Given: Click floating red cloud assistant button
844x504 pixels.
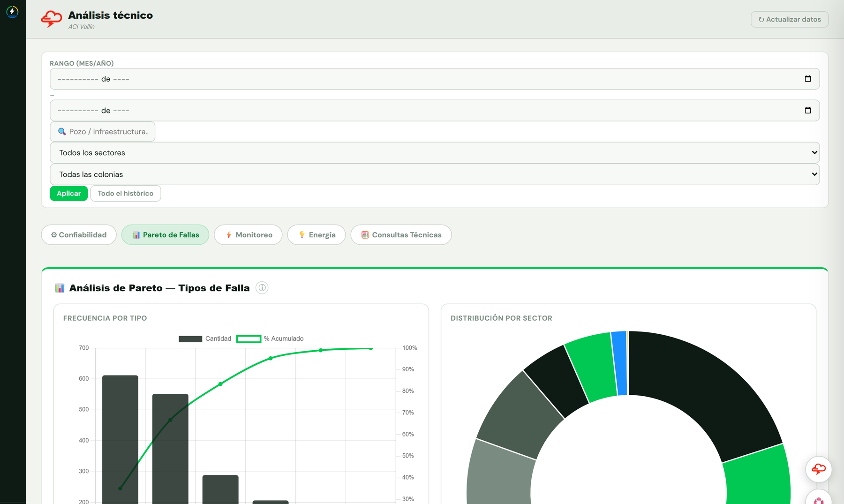Looking at the screenshot, I should click(x=819, y=469).
